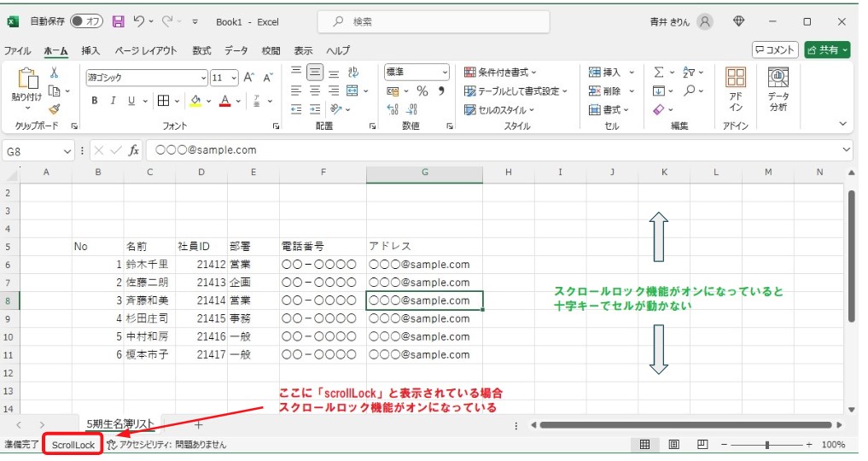Click the zoom slider in status bar
The image size is (868, 461).
click(767, 445)
